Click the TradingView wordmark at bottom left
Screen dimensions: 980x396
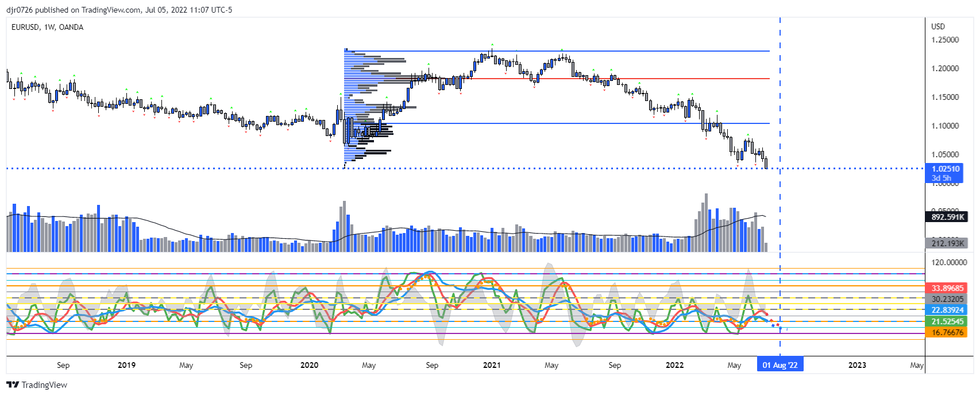click(x=44, y=385)
